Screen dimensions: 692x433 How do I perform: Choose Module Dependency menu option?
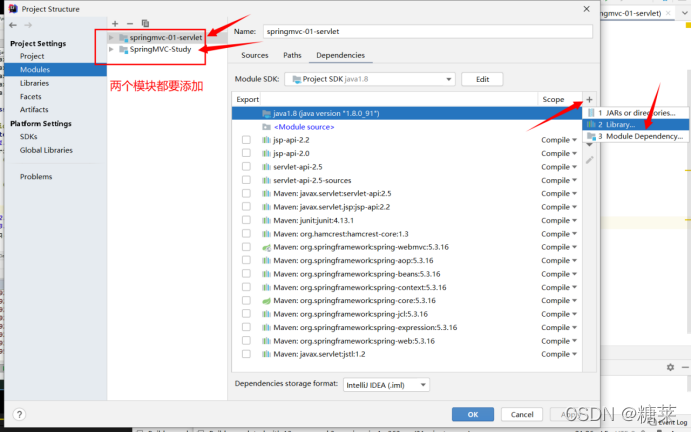[636, 136]
